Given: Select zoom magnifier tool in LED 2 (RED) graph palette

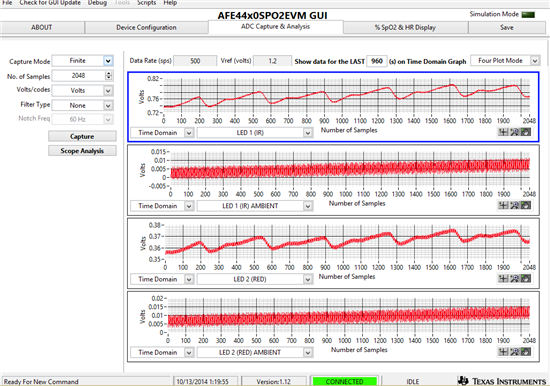Looking at the screenshot, I should click(x=514, y=279).
